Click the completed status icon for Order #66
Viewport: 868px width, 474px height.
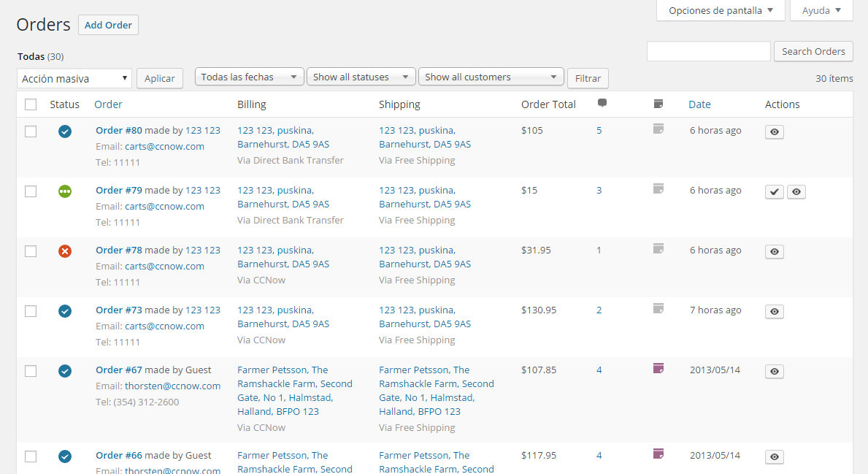[x=65, y=456]
